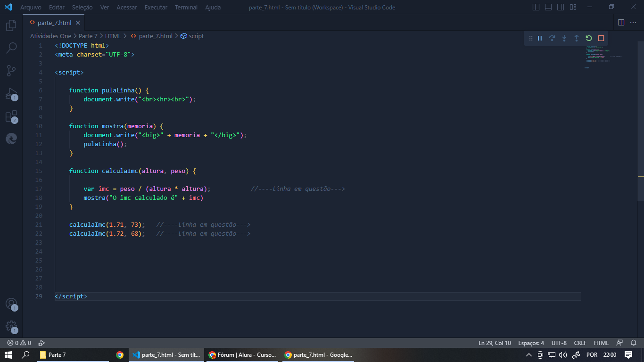Pause the debug session
The height and width of the screenshot is (362, 644).
pyautogui.click(x=540, y=38)
